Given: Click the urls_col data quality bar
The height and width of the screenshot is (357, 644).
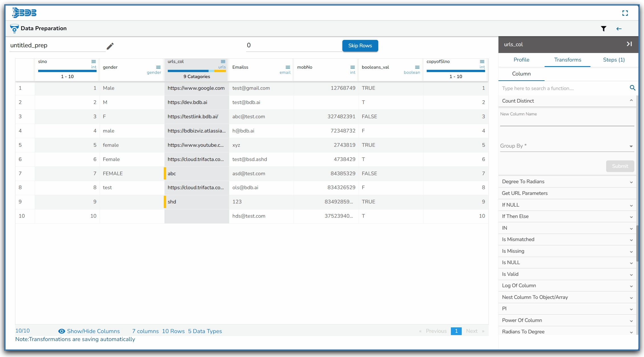Looking at the screenshot, I should (196, 71).
